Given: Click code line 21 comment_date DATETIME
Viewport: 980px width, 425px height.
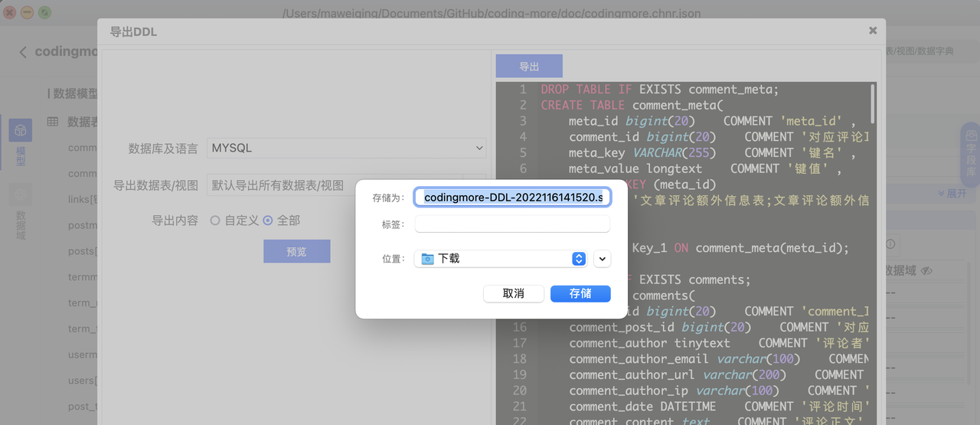Looking at the screenshot, I should tap(719, 407).
